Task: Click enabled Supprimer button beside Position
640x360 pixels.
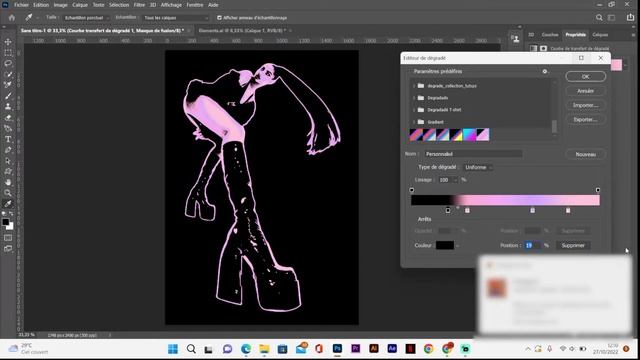Action: click(573, 245)
